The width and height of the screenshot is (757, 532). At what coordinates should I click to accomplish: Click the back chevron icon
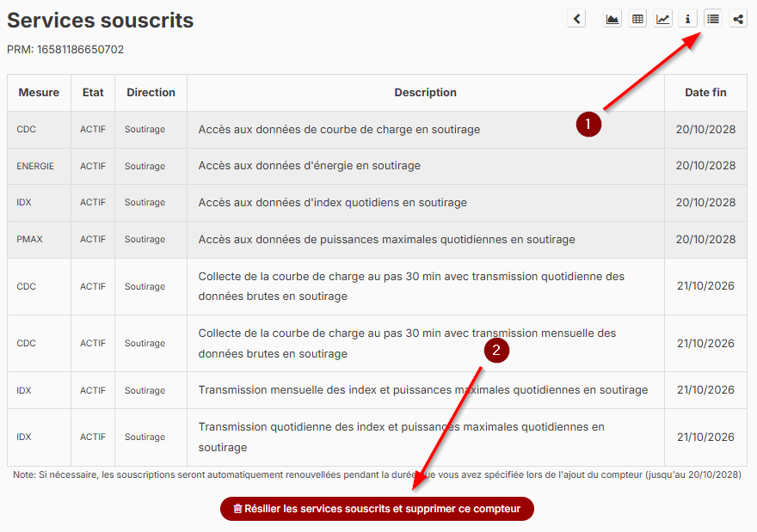[576, 19]
